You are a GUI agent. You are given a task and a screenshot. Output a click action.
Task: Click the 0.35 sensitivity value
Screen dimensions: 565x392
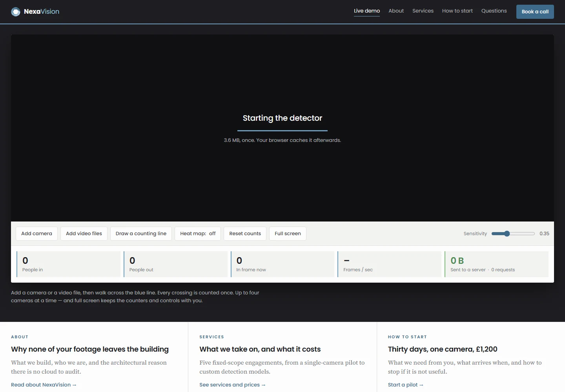coord(544,234)
